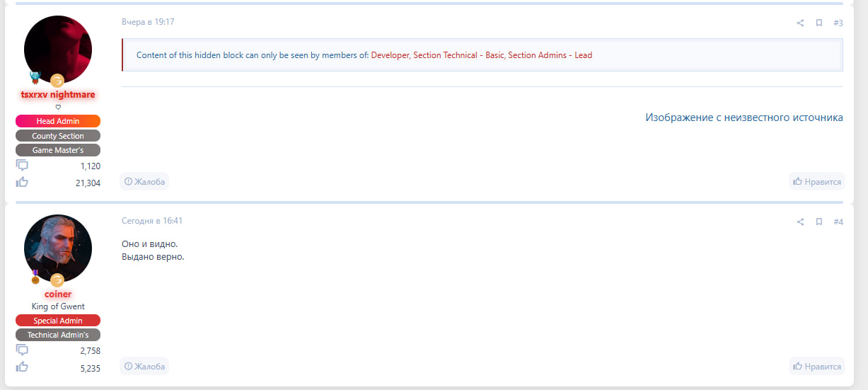Click the Head Admin badge
The image size is (868, 390).
point(58,121)
